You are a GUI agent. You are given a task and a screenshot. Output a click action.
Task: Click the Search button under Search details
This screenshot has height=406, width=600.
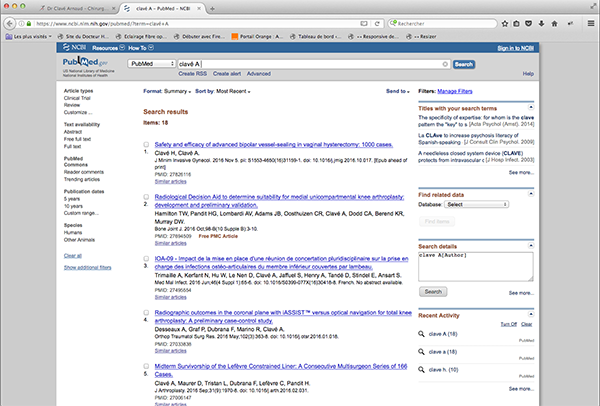433,292
